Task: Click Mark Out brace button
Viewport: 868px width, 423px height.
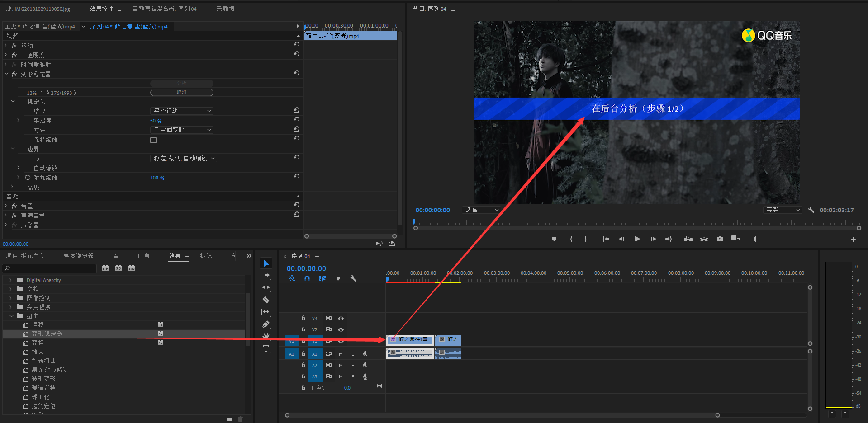Action: 585,239
